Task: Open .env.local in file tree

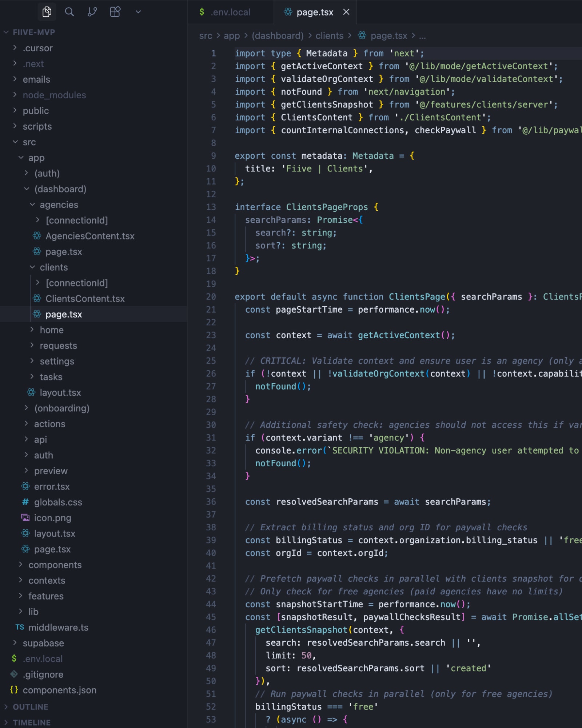Action: point(94,658)
